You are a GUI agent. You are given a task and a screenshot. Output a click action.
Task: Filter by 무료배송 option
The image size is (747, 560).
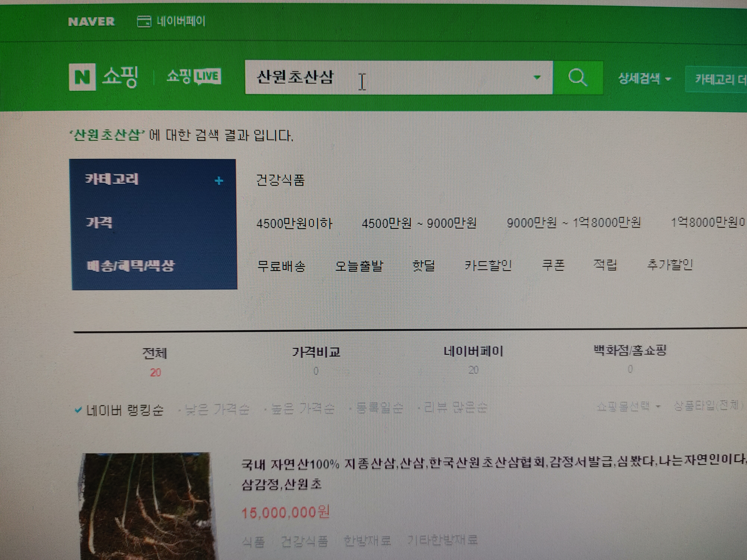click(281, 266)
